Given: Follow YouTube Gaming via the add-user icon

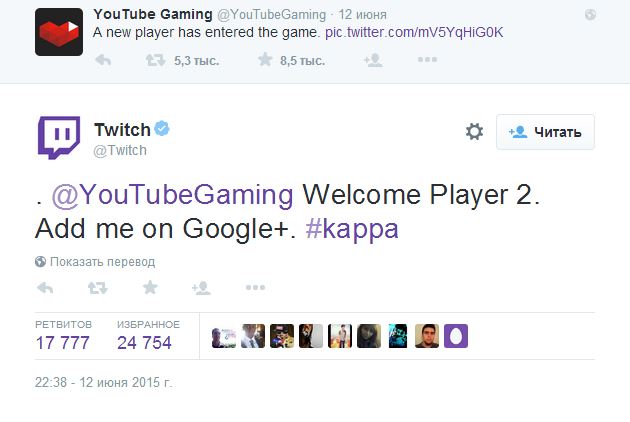Looking at the screenshot, I should (373, 60).
